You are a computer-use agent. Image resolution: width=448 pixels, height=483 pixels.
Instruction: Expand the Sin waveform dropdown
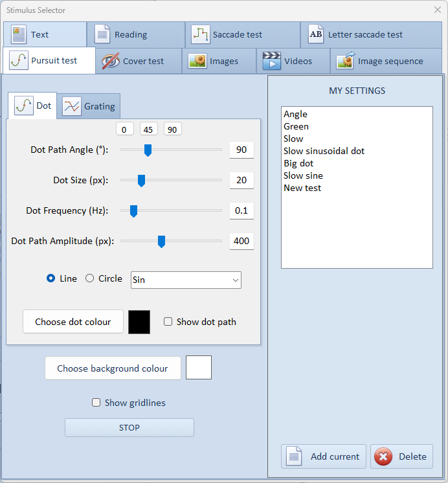pos(186,280)
